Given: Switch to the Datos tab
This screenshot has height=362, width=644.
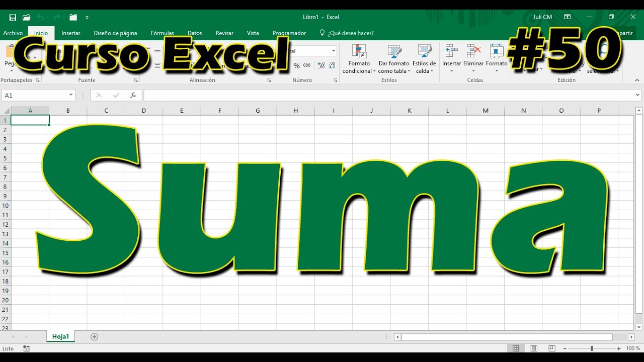Looking at the screenshot, I should [x=195, y=33].
